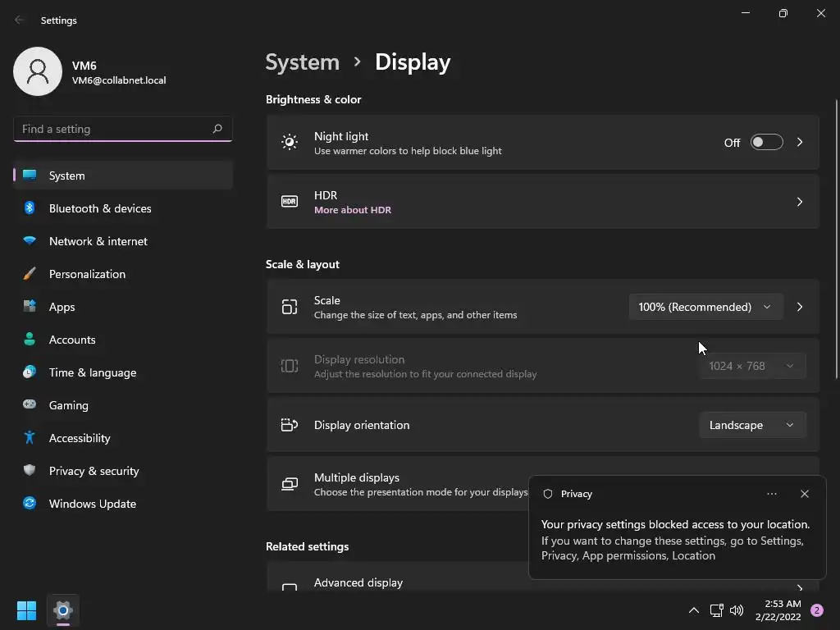Select Time & language in sidebar
The width and height of the screenshot is (840, 630).
(x=92, y=372)
